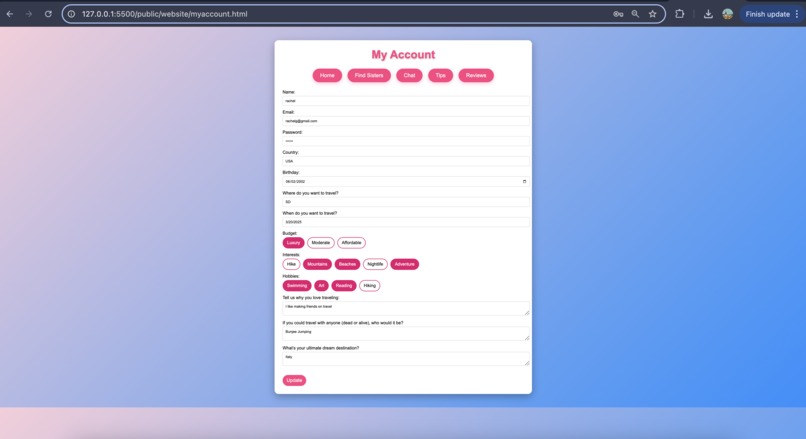
Task: Go back using the browser back arrow
Action: pyautogui.click(x=10, y=14)
